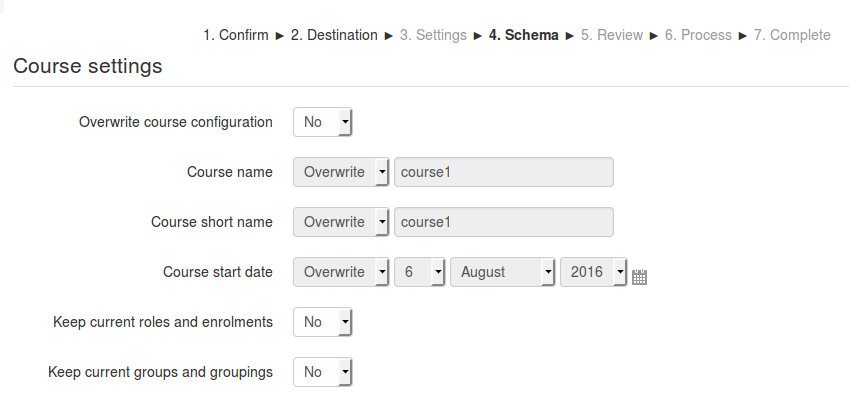
Task: Select the start date day dropdown
Action: point(420,272)
